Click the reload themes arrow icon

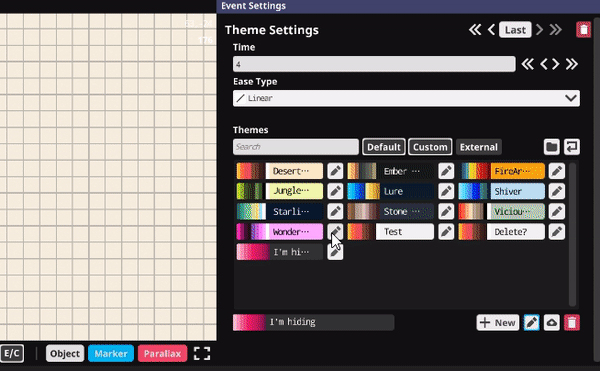click(x=572, y=147)
